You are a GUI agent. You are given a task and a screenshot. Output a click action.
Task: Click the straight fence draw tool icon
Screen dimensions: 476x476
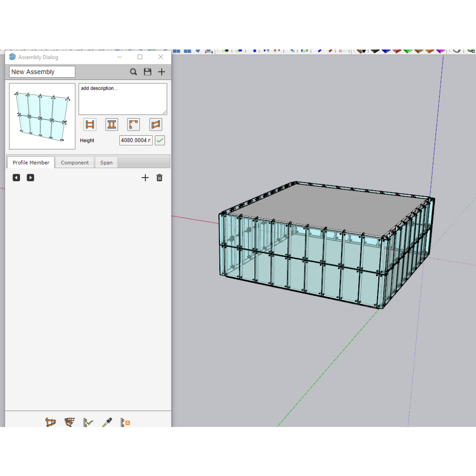[51, 422]
